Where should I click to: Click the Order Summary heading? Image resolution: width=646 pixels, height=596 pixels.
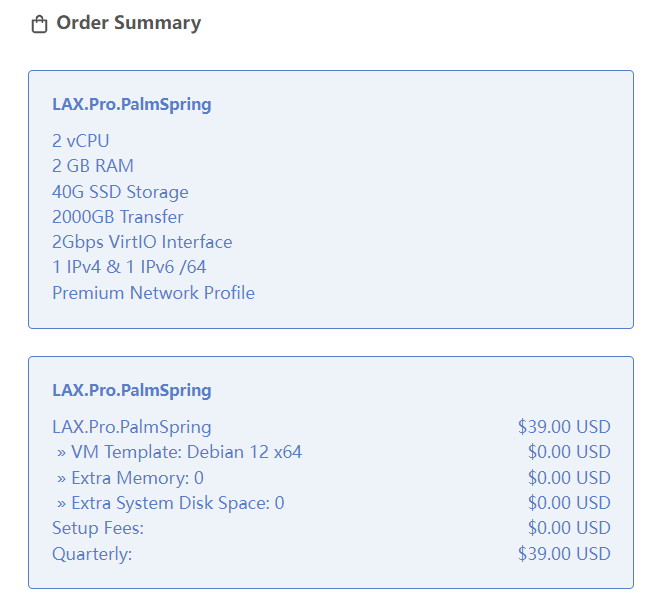point(129,23)
